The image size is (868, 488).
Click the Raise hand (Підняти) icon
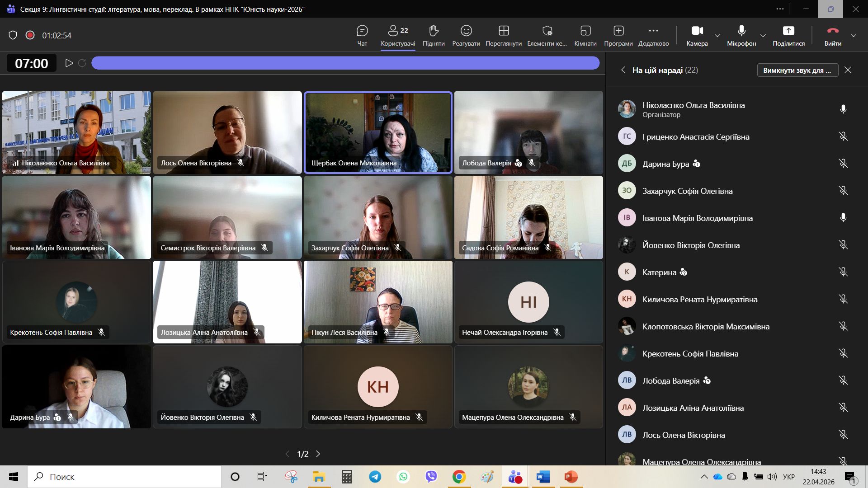[433, 31]
